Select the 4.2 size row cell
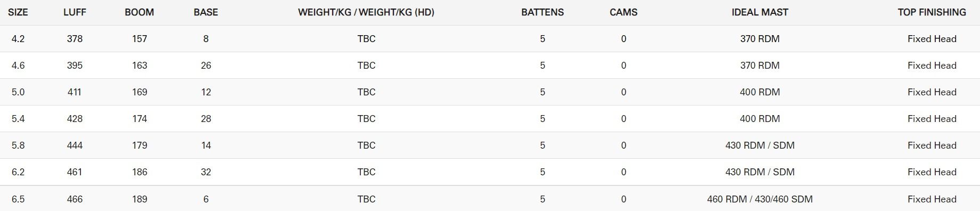This screenshot has width=980, height=211. coord(18,39)
